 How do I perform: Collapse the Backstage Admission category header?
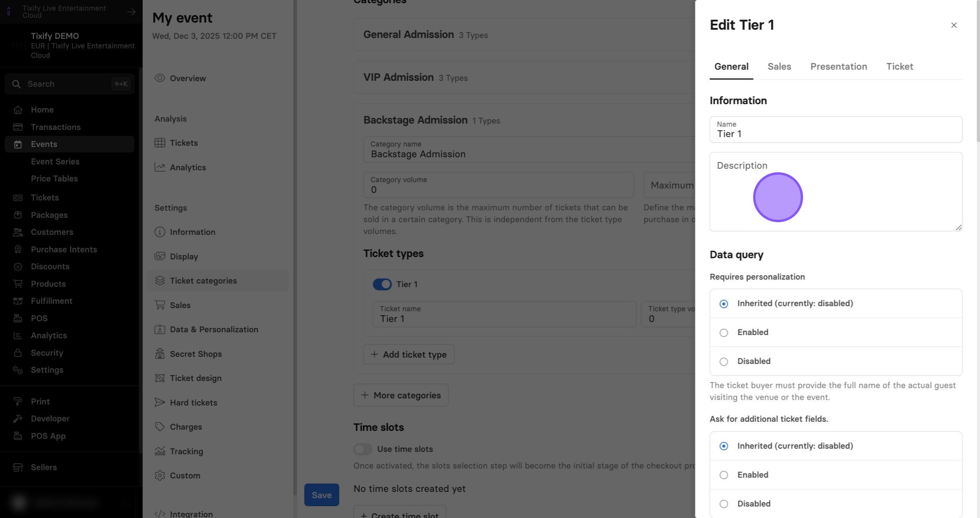(524, 120)
